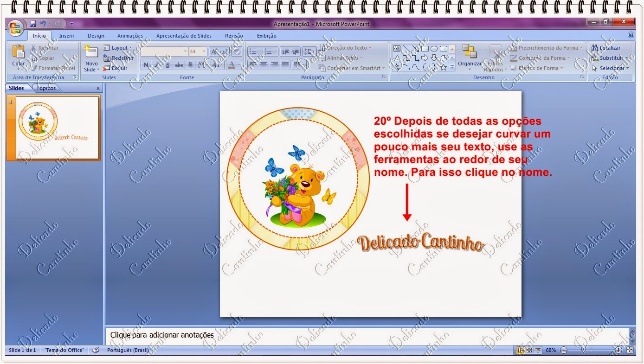Click the notes field 'Clique para adicionar anotações'

[162, 335]
